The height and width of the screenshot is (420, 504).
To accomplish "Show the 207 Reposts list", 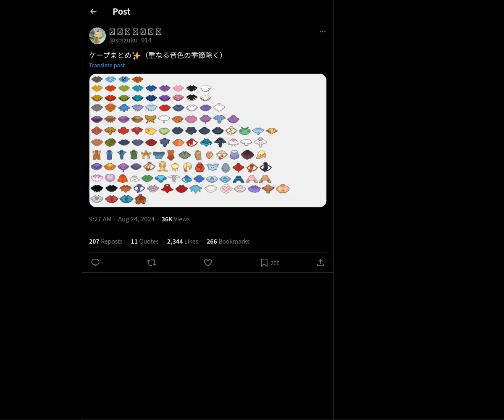I will pos(105,241).
